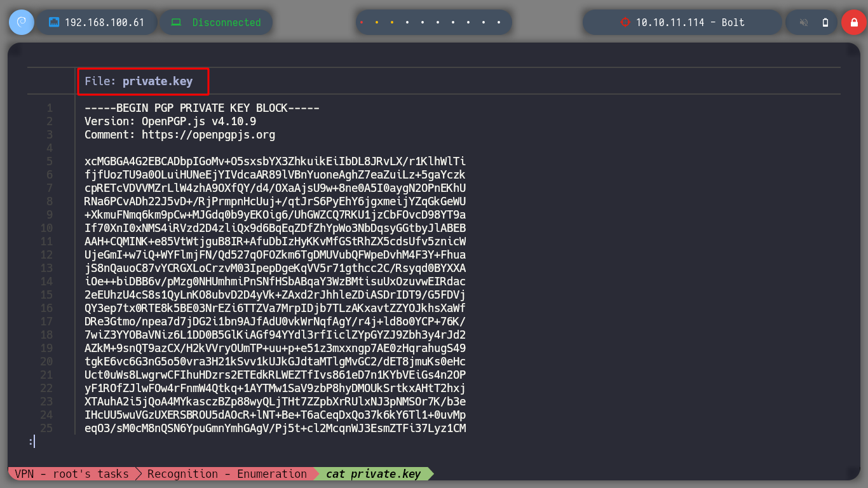Open the Debian logo launcher menu
The image size is (868, 488).
(x=22, y=22)
